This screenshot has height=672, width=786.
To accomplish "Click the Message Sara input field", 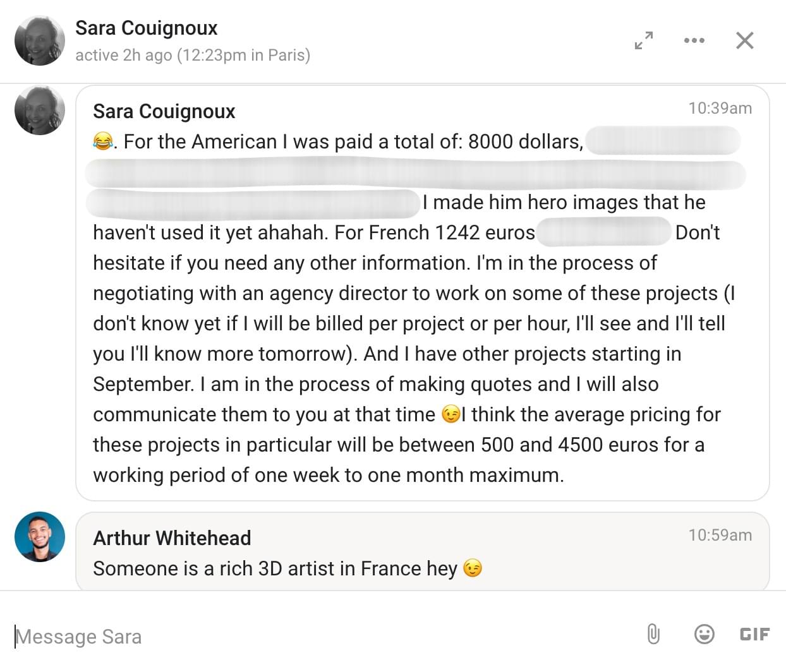I will coord(322,636).
